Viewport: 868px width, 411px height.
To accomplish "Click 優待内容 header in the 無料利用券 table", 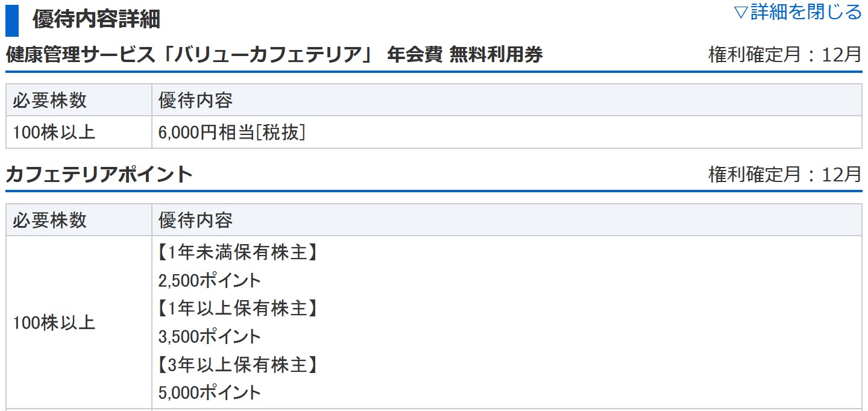I will pyautogui.click(x=195, y=100).
